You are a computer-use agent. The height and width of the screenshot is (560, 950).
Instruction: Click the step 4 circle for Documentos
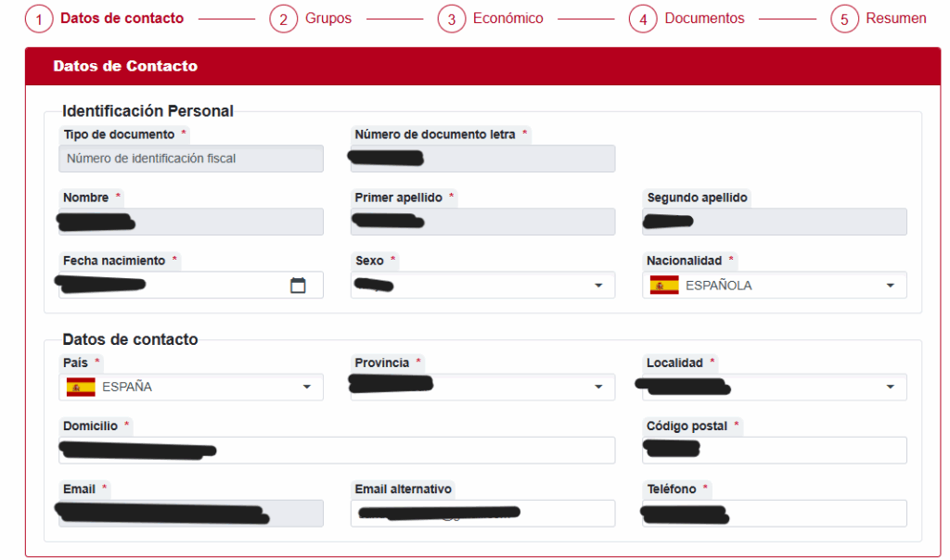tap(643, 19)
